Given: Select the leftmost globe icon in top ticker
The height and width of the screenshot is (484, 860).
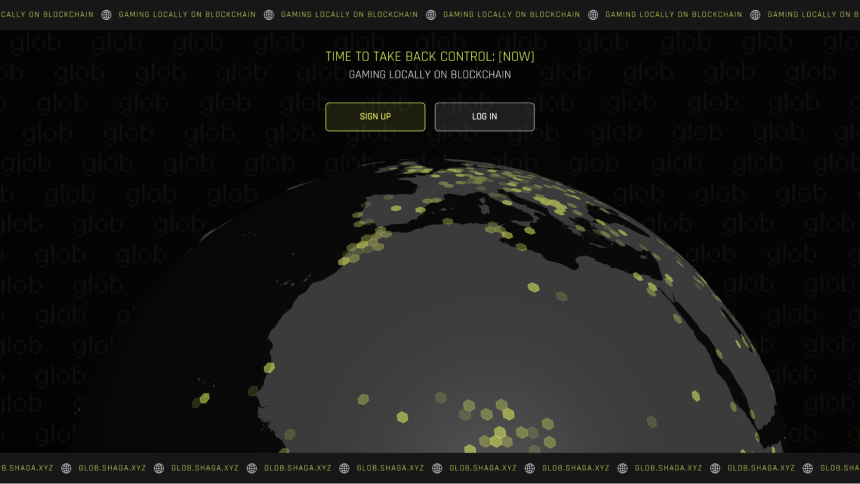Looking at the screenshot, I should [x=106, y=15].
